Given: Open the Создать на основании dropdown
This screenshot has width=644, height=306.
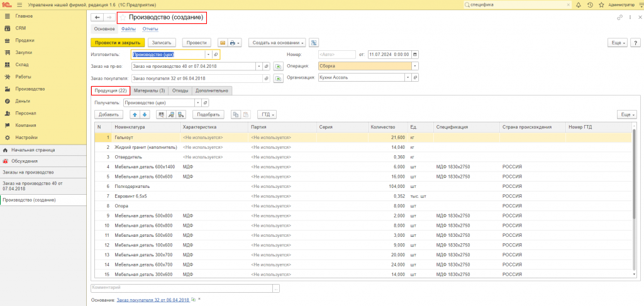Looking at the screenshot, I should click(x=277, y=43).
